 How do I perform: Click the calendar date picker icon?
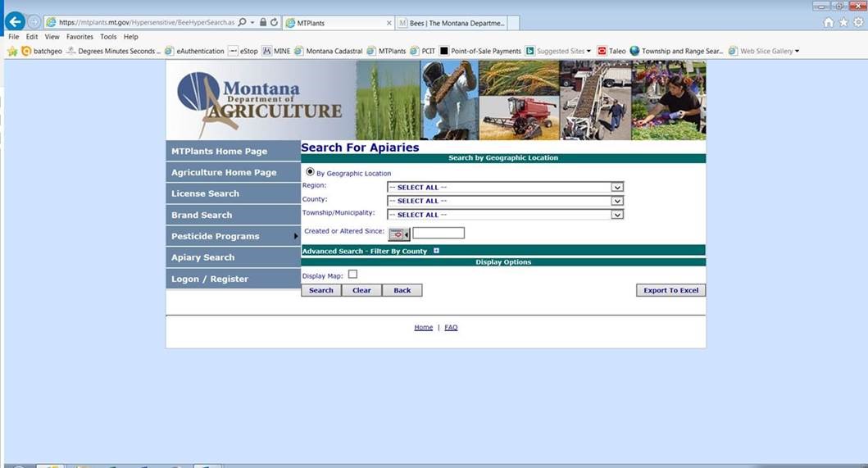click(x=397, y=234)
